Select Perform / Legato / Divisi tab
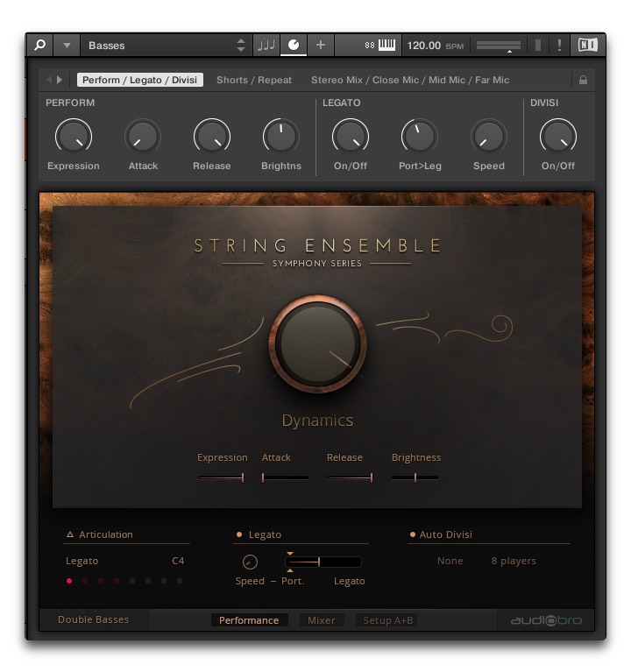The height and width of the screenshot is (672, 631). (x=139, y=80)
